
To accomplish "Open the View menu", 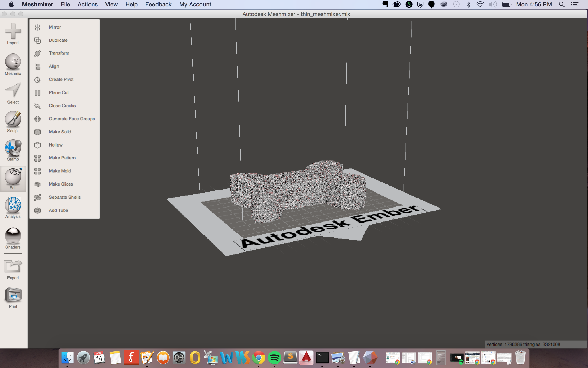I will (111, 4).
